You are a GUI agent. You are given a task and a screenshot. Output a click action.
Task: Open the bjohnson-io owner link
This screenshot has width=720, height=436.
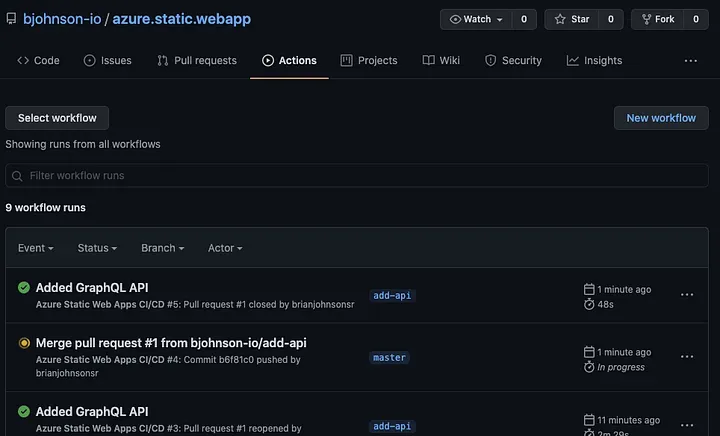(62, 19)
